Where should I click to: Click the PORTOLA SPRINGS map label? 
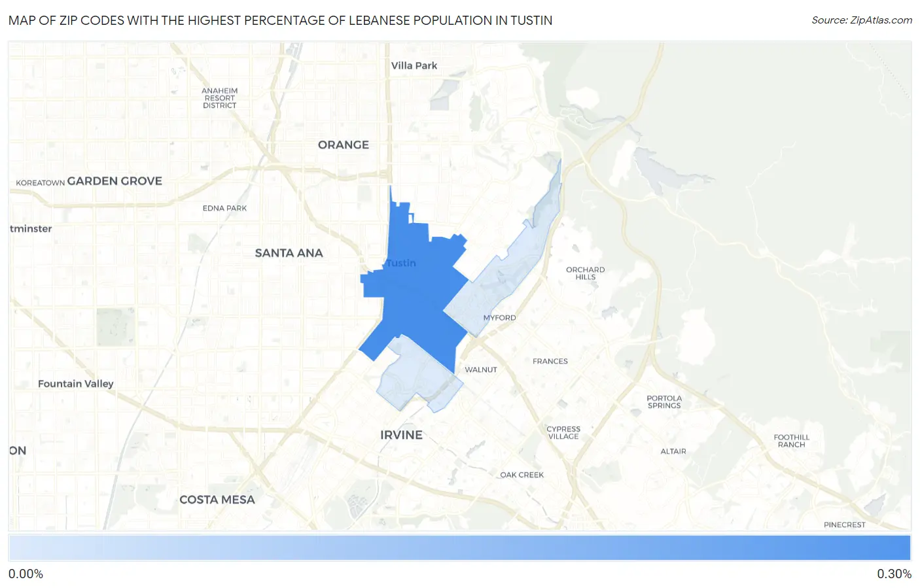pyautogui.click(x=664, y=402)
